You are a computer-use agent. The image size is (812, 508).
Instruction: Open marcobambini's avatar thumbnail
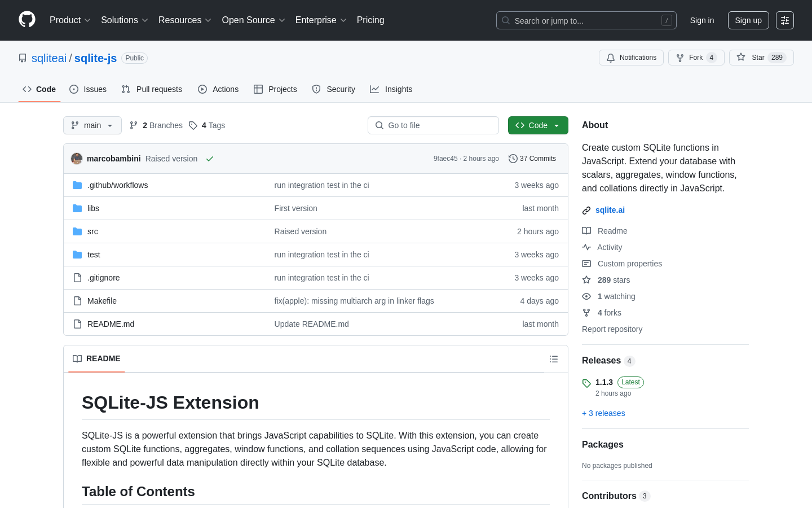coord(77,159)
